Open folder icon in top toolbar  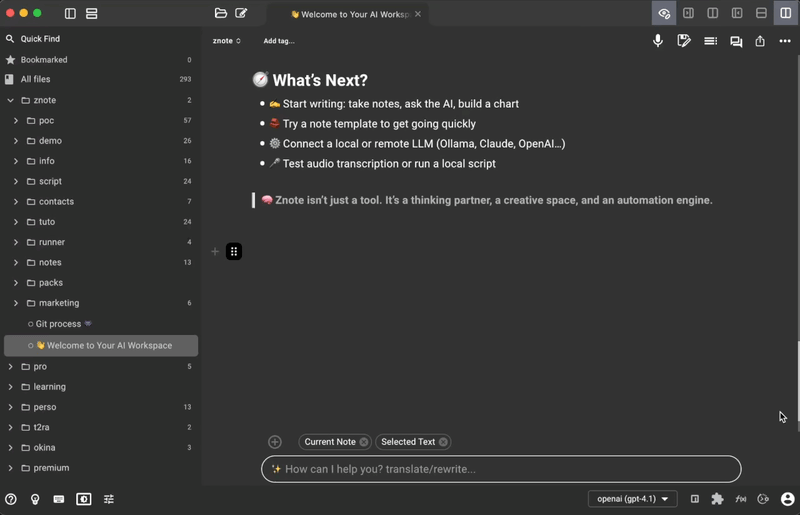[x=220, y=13]
